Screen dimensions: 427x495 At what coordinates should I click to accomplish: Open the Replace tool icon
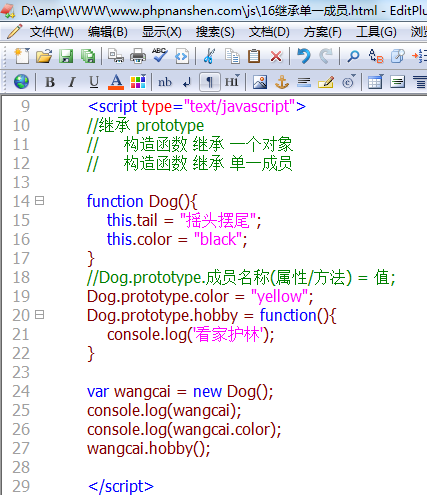[376, 56]
